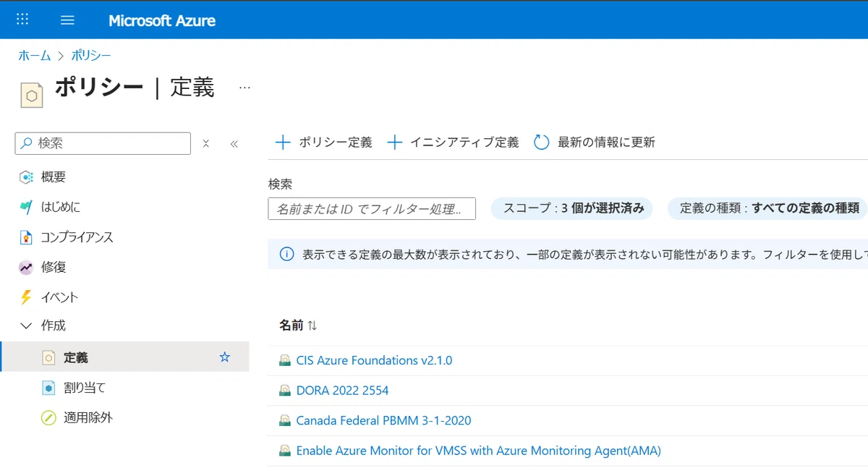Screen dimensions: 868x468
Task: Click the はじめに icon
Action: tap(26, 208)
